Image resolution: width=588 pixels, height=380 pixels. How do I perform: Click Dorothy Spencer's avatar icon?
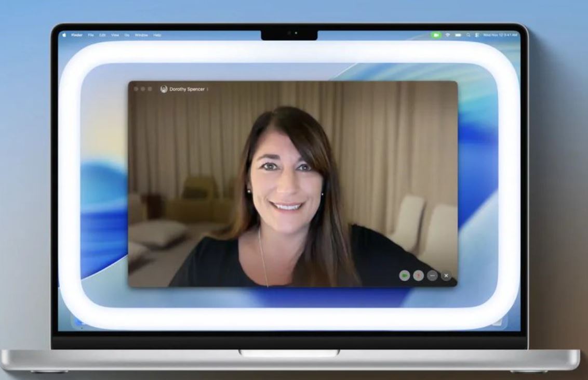click(x=164, y=89)
